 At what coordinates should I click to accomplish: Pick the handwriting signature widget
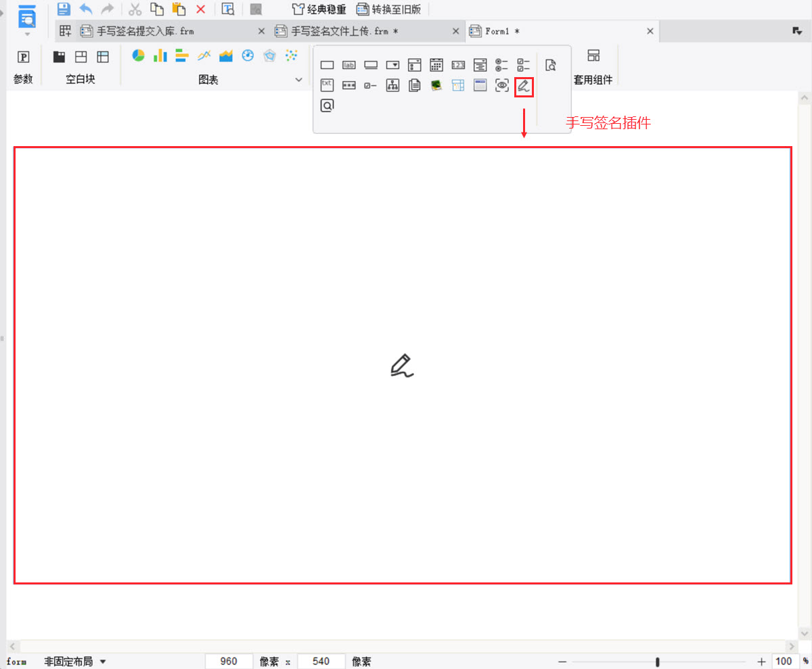point(524,87)
